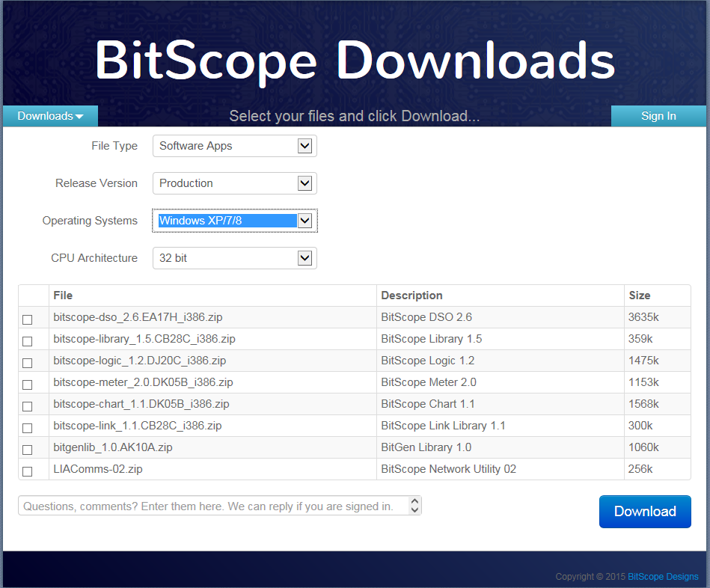710x588 pixels.
Task: Click the BitScope Logic 1.2 description
Action: (428, 361)
